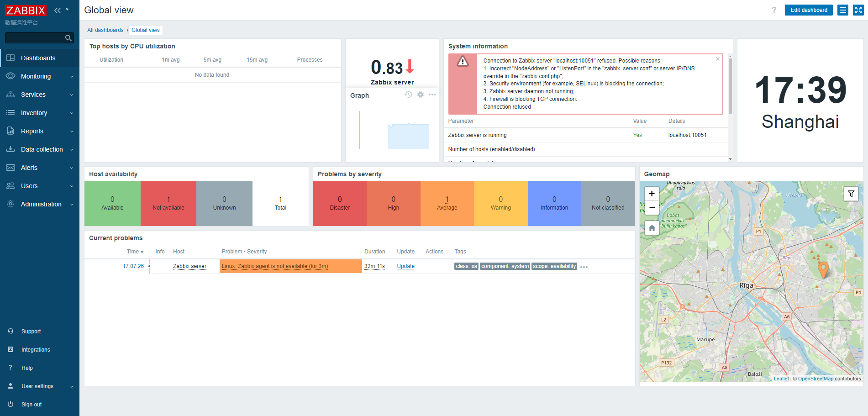Click the orange map marker on Geomap
The height and width of the screenshot is (416, 868).
point(823,270)
